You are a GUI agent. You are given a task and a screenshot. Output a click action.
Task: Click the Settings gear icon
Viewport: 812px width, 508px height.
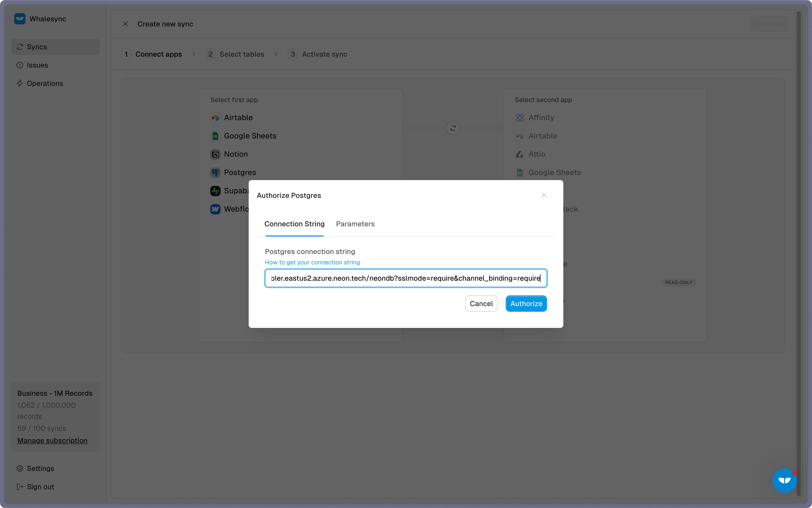click(20, 468)
